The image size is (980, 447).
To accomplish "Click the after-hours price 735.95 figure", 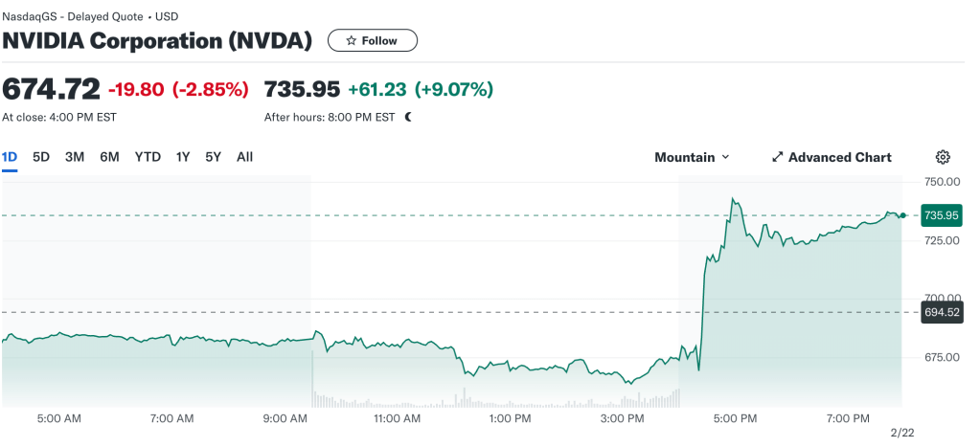I will pyautogui.click(x=302, y=89).
